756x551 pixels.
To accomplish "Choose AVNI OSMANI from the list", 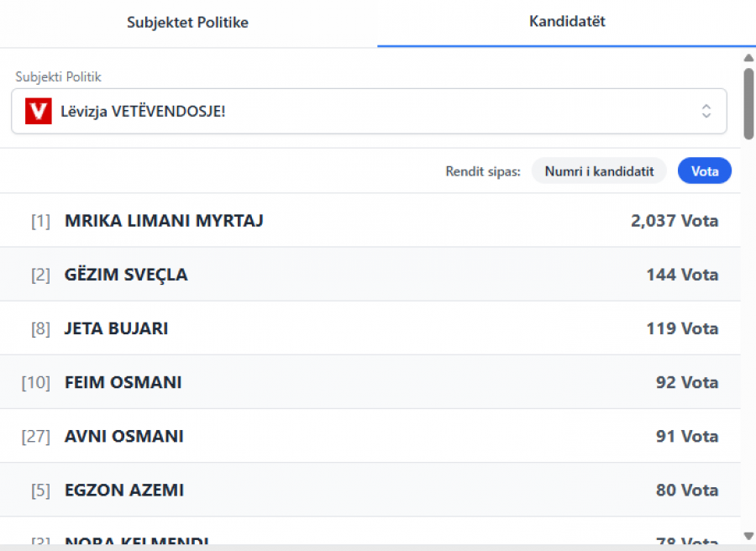I will (x=123, y=436).
